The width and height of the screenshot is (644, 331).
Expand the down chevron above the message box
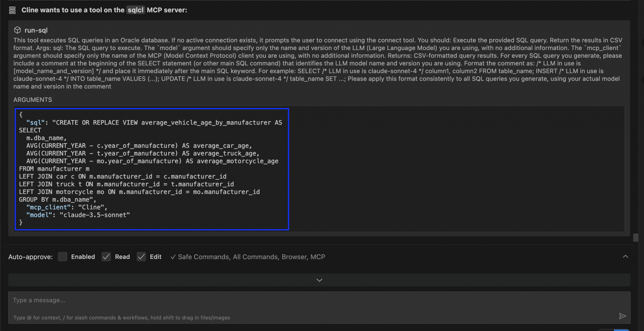[x=319, y=280]
